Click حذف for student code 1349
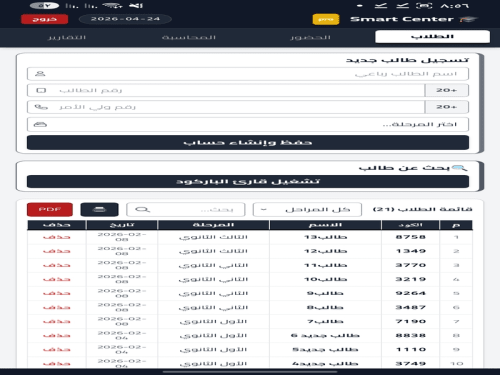Viewport: 500px width, 375px height. 57,251
